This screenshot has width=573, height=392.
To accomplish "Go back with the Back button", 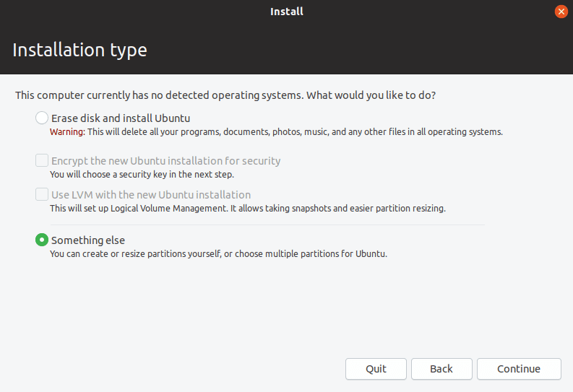I will point(441,369).
